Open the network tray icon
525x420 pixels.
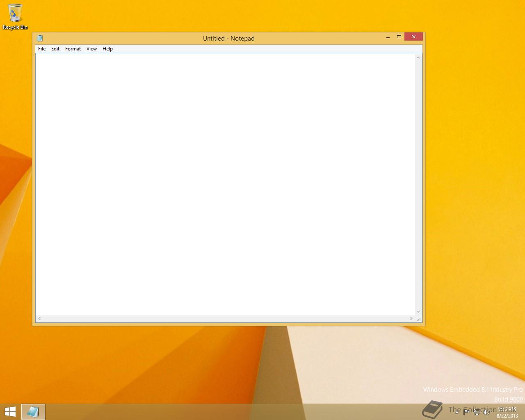[477, 412]
